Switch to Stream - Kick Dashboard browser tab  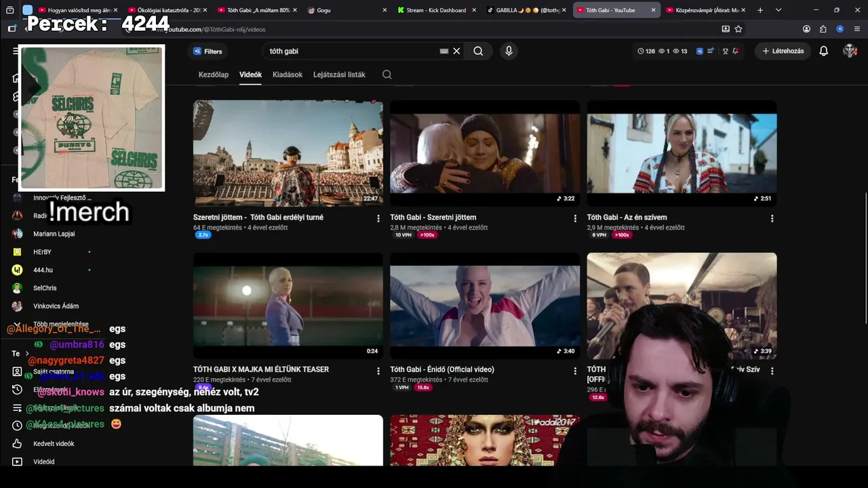[437, 10]
